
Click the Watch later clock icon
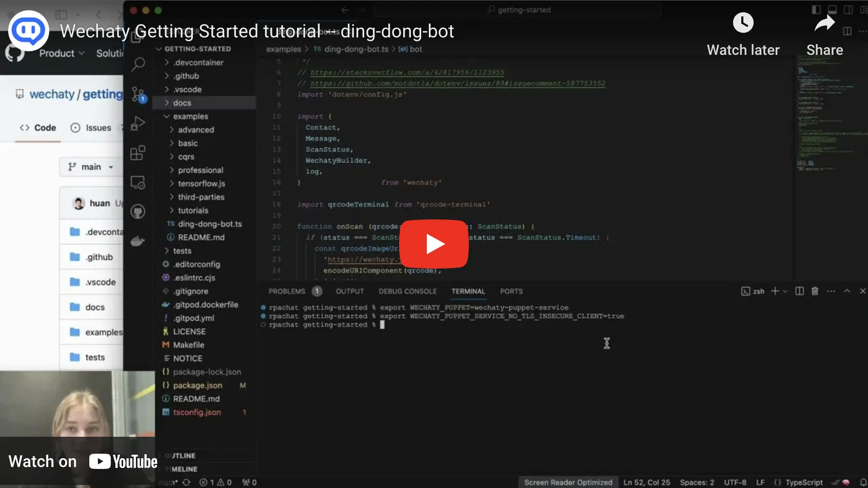click(x=743, y=23)
